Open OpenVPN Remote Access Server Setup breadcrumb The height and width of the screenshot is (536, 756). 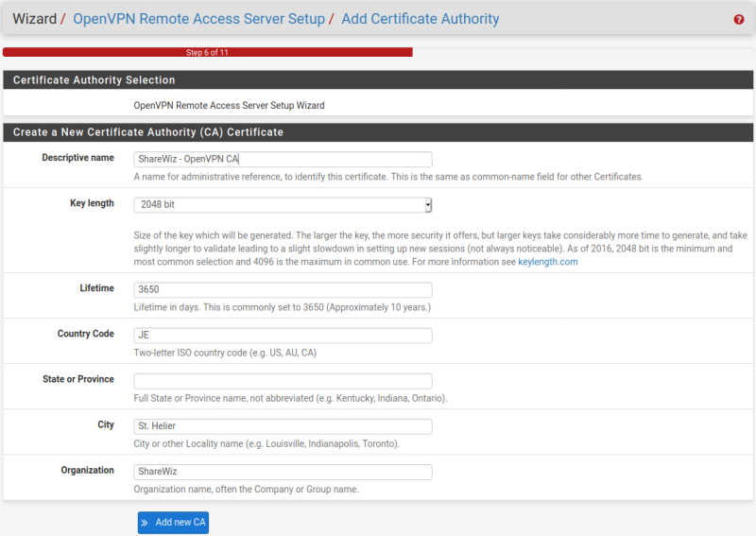pos(198,19)
